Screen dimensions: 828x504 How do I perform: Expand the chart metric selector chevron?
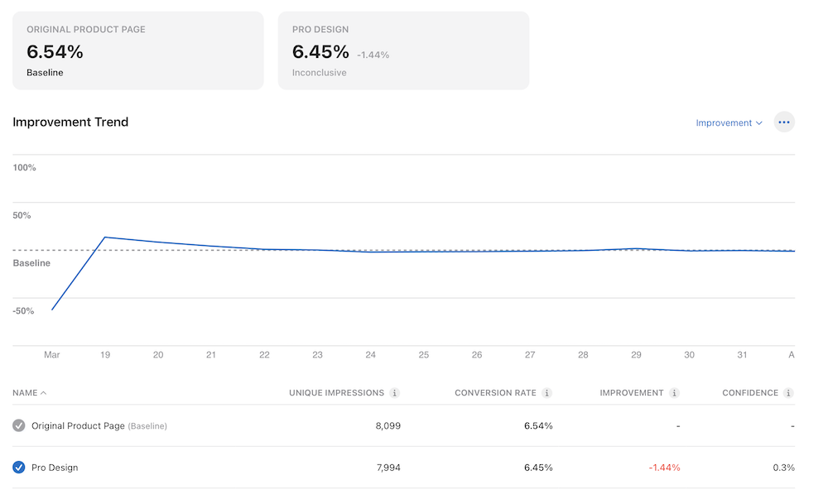click(759, 122)
